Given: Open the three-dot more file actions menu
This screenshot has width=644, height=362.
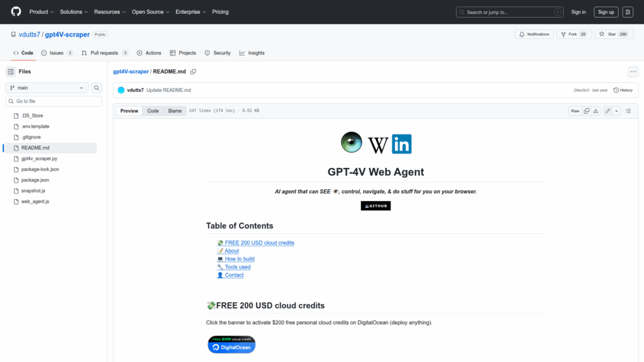Looking at the screenshot, I should [x=633, y=72].
